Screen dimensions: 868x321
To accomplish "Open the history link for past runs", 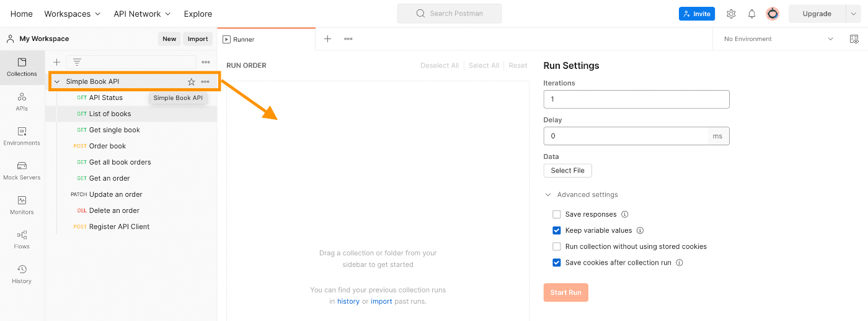I will click(x=348, y=301).
